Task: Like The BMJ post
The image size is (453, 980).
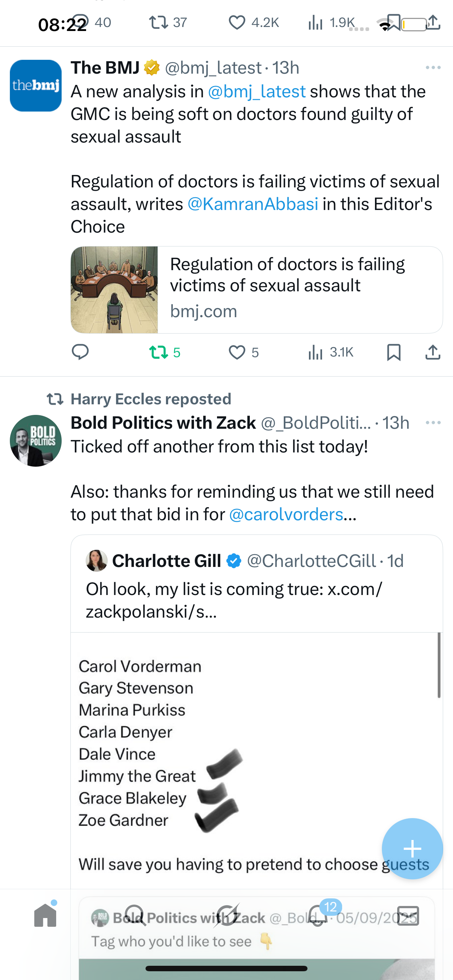Action: tap(237, 352)
